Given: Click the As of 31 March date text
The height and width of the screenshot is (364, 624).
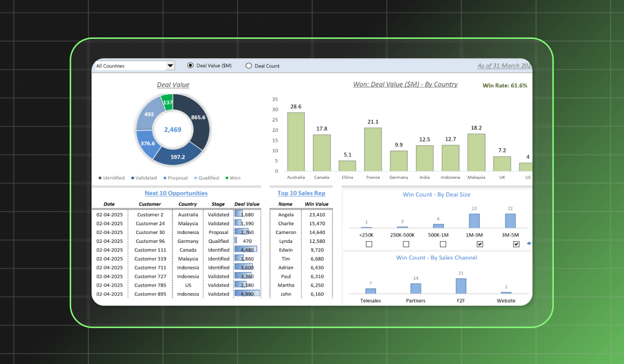Looking at the screenshot, I should [x=504, y=66].
